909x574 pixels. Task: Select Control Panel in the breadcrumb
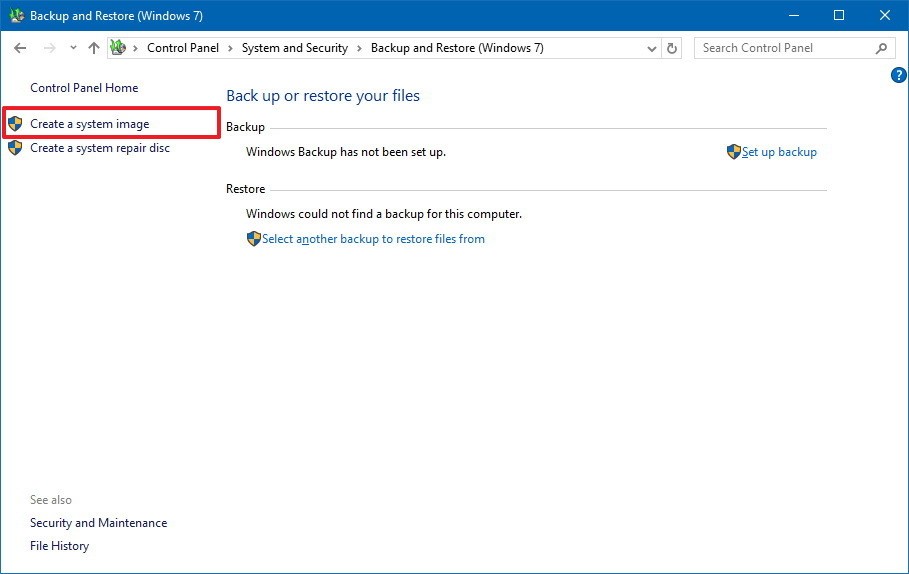point(182,48)
